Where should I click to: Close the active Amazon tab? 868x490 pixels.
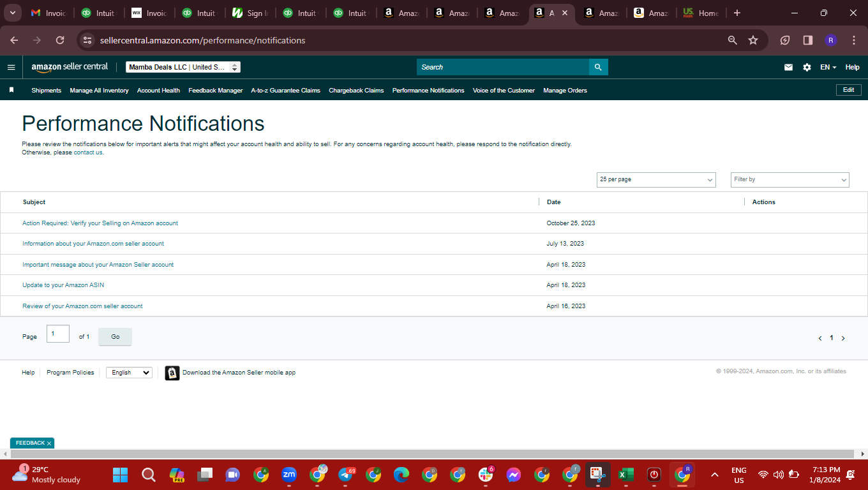[565, 13]
